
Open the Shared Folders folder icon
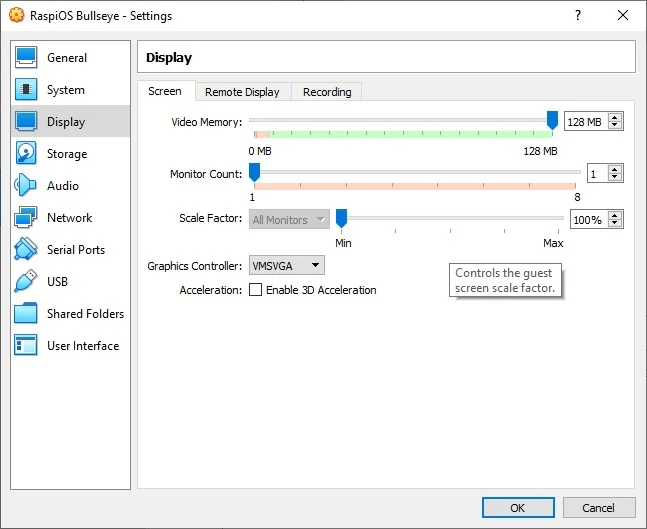[x=26, y=313]
